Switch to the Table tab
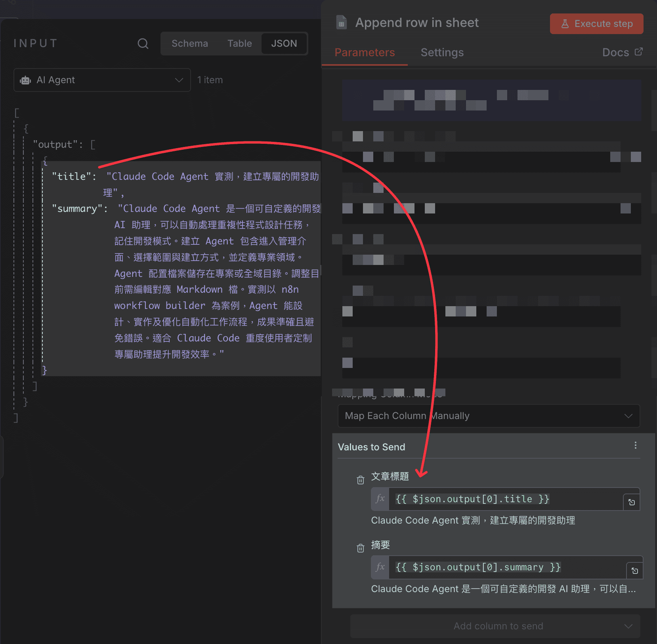The width and height of the screenshot is (657, 644). click(239, 44)
